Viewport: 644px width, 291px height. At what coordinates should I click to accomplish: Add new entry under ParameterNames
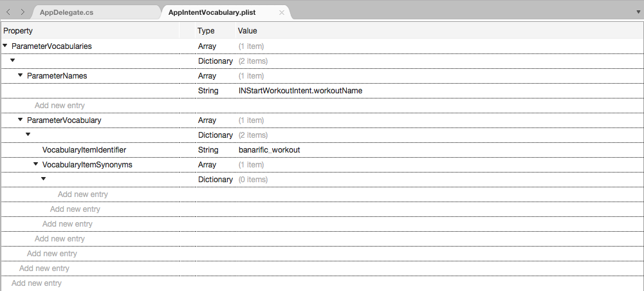point(59,106)
